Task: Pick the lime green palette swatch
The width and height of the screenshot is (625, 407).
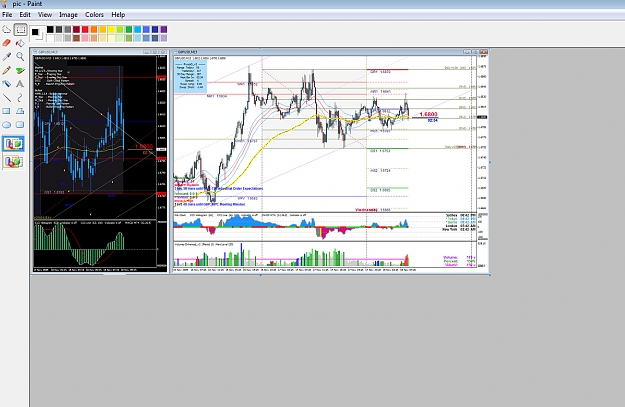Action: (x=120, y=29)
